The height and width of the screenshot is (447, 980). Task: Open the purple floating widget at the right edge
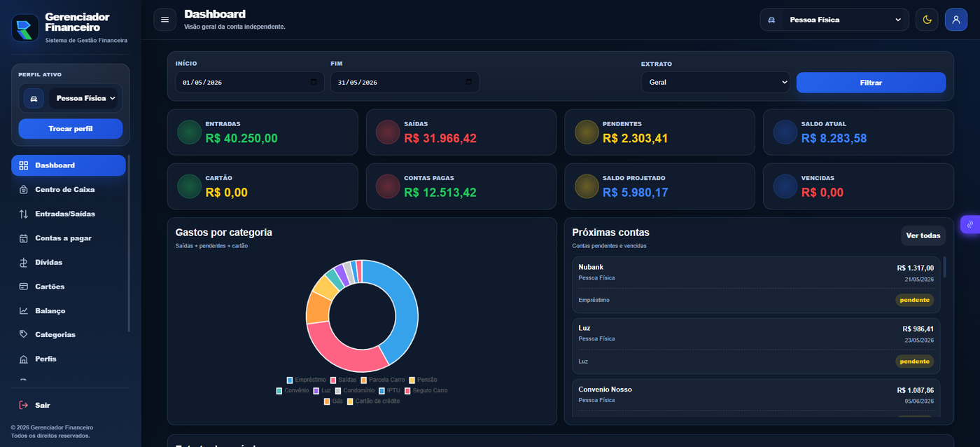coord(970,224)
